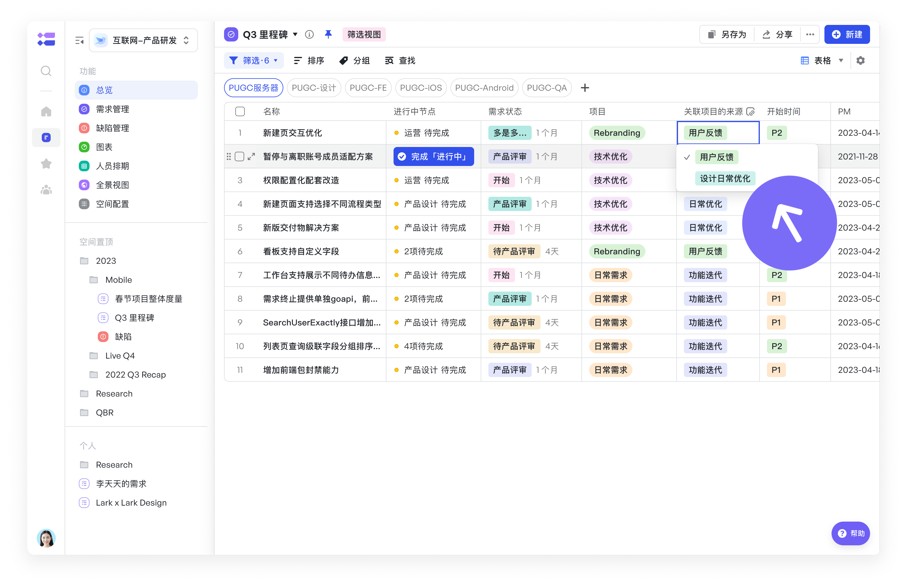Open search in the left rail
The image size is (908, 588).
pyautogui.click(x=46, y=71)
